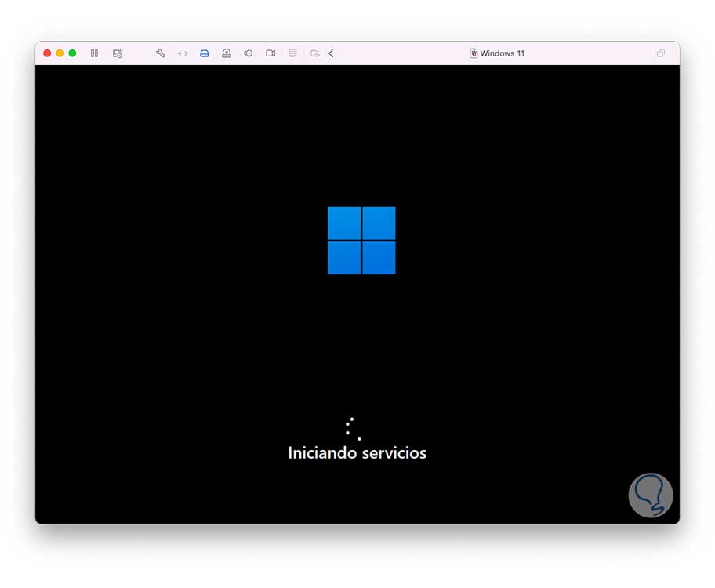Click the blue Windows logo
715x588 pixels.
(361, 241)
